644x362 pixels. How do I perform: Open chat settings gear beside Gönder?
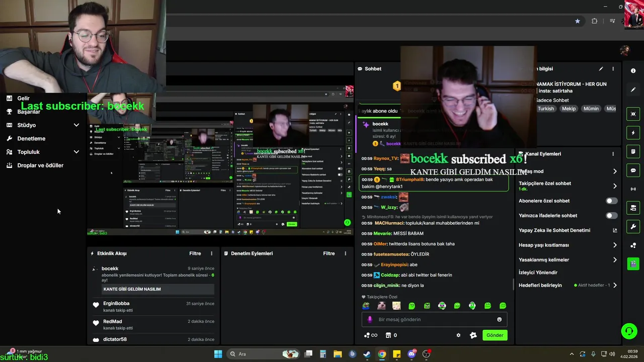(458, 335)
